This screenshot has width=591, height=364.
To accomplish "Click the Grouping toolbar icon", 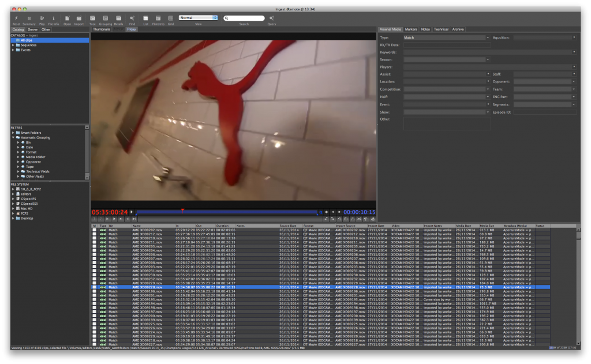I will pos(106,18).
